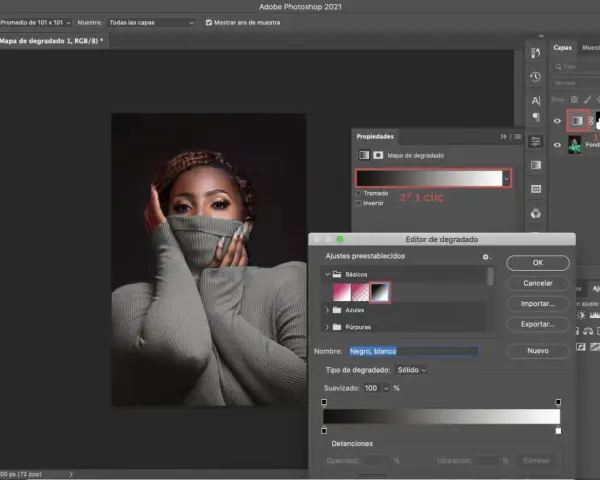Image resolution: width=600 pixels, height=480 pixels.
Task: Expand the Azules presets folder
Action: (x=327, y=310)
